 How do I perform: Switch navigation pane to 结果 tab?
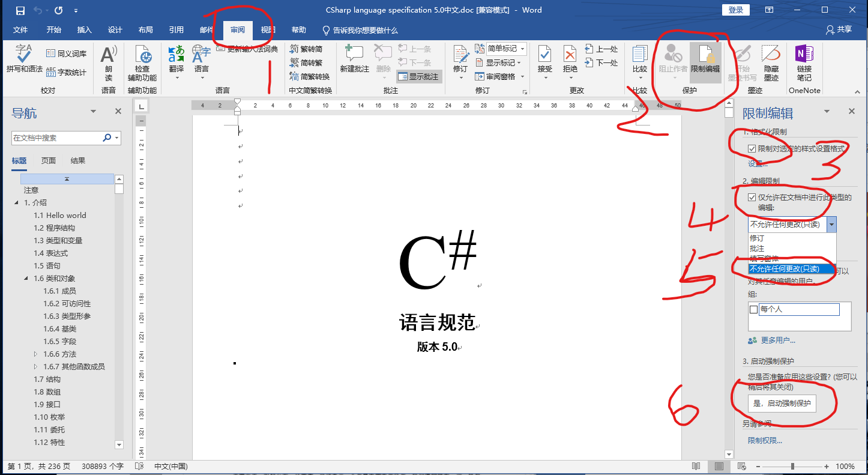click(78, 160)
